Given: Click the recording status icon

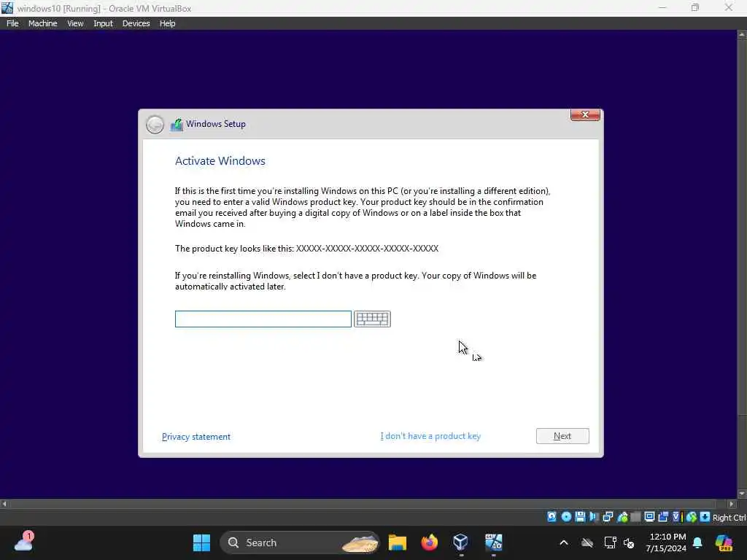Looking at the screenshot, I should coord(664,517).
